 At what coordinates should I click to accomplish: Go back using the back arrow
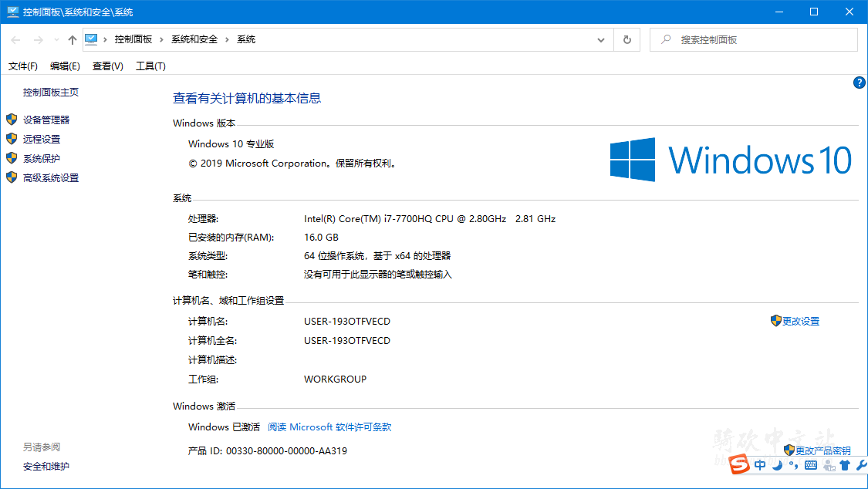coord(15,40)
